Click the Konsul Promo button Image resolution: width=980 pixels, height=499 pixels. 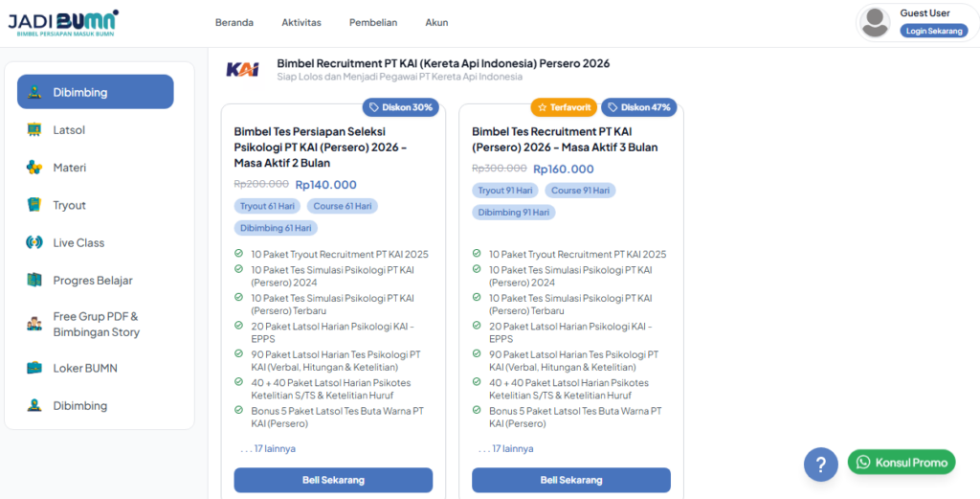pyautogui.click(x=902, y=463)
